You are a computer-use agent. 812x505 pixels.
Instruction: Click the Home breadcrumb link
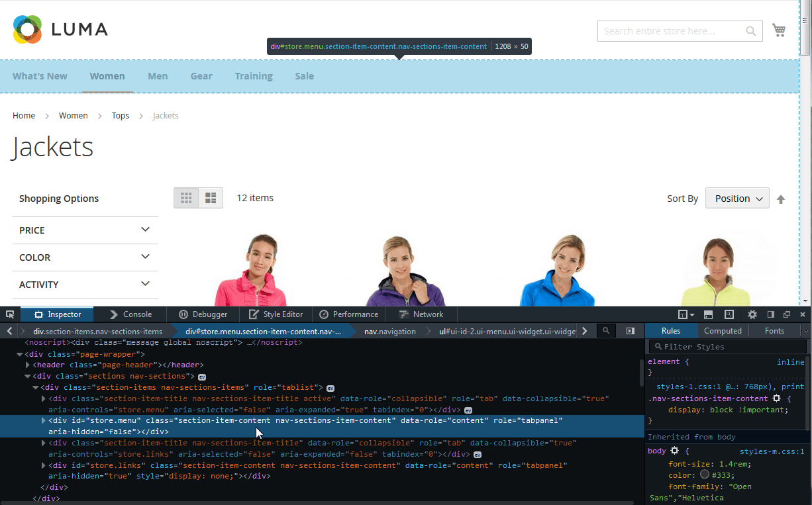coord(24,115)
